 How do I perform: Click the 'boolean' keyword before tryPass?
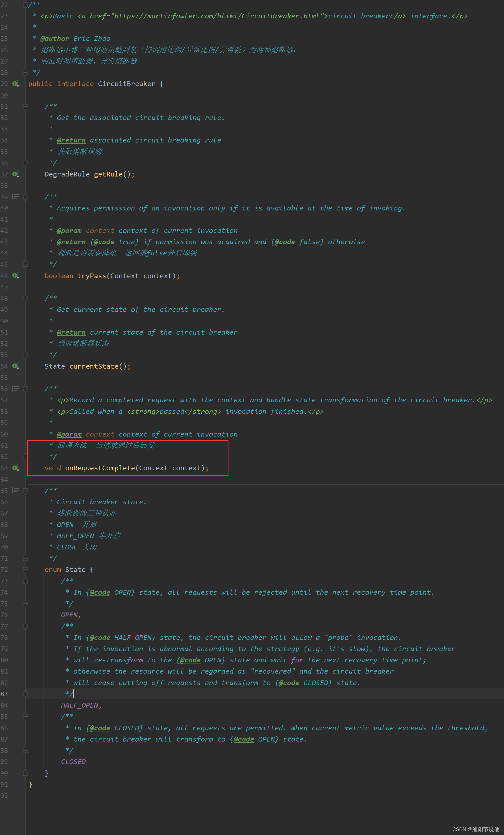tap(59, 275)
